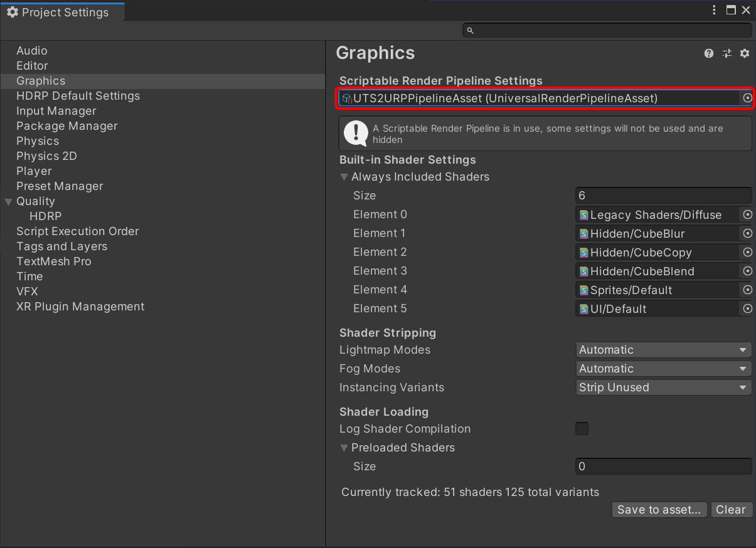Open object picker for UI/Default shader
Screen dimensions: 756x548
coord(747,309)
